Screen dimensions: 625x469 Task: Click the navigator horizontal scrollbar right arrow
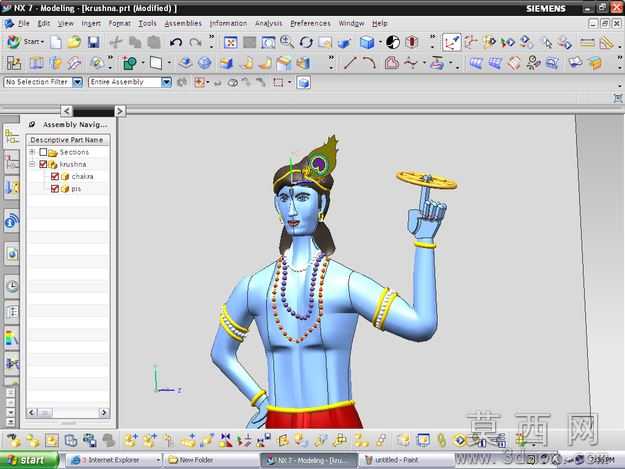(104, 412)
